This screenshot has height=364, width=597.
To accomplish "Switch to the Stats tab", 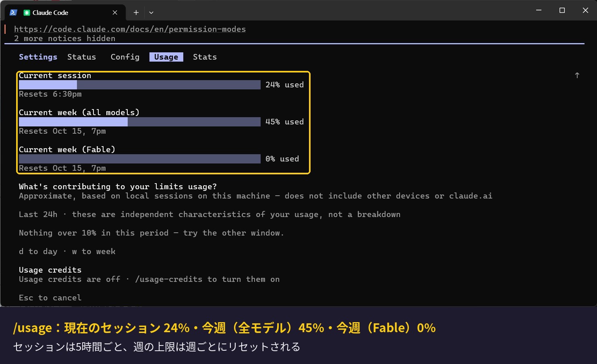I will click(x=205, y=57).
